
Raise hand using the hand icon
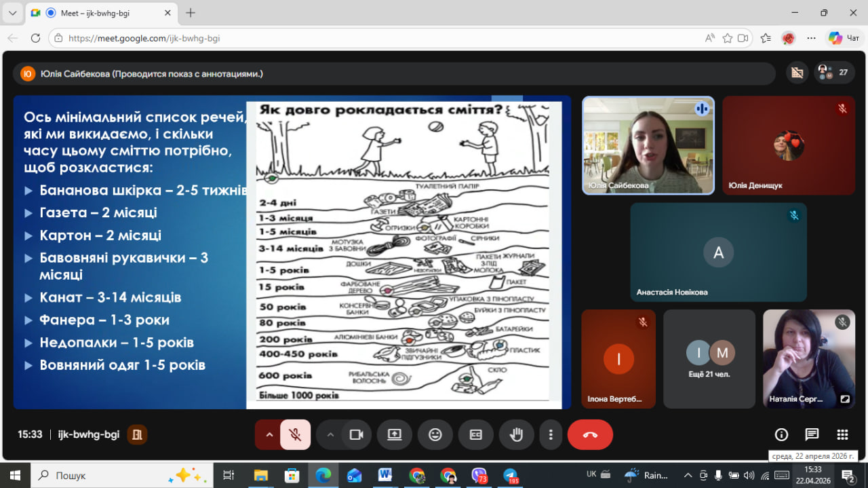pos(516,435)
